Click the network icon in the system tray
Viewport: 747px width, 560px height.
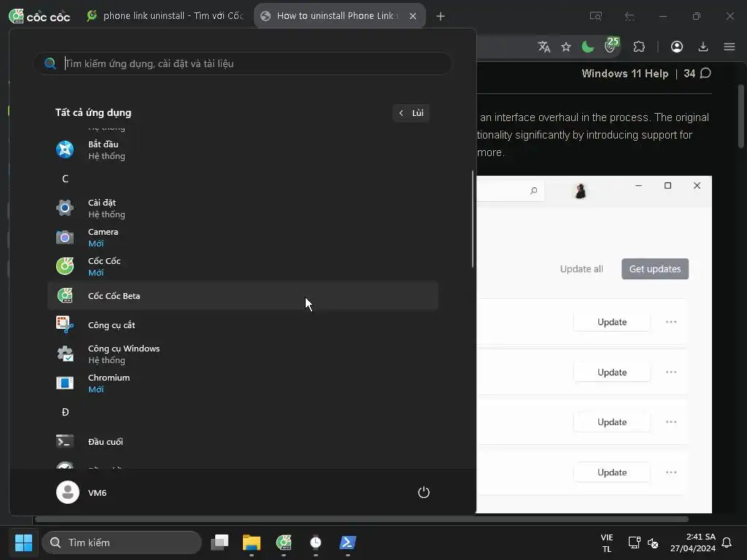pyautogui.click(x=634, y=542)
